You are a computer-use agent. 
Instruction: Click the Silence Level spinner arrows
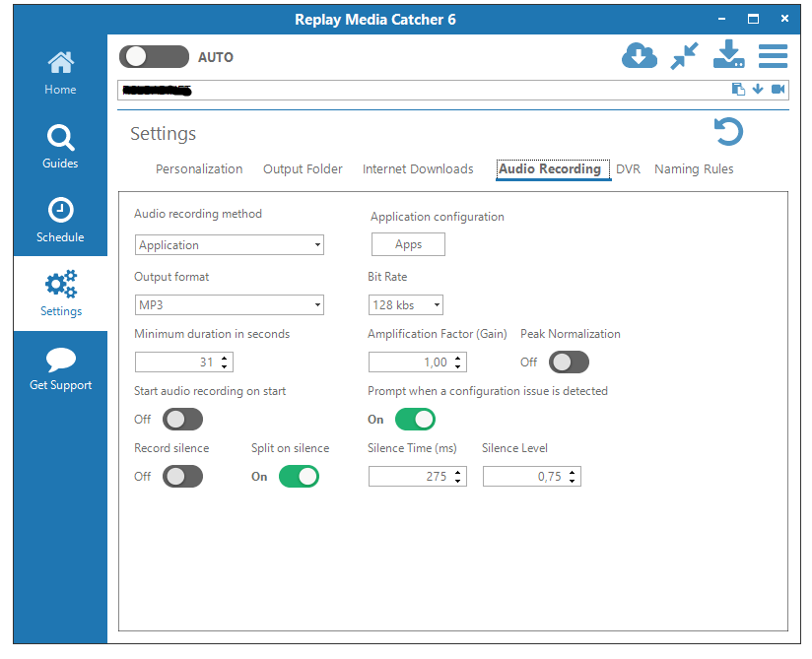(573, 476)
